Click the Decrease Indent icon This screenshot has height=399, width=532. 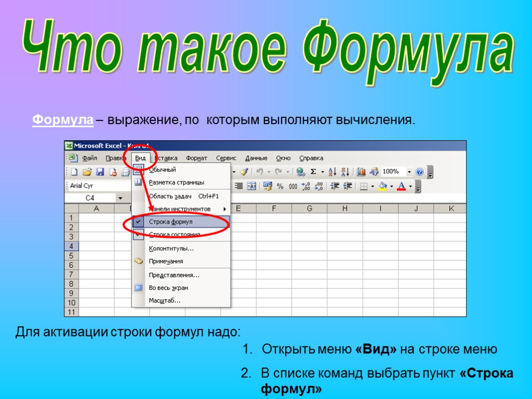tap(335, 186)
